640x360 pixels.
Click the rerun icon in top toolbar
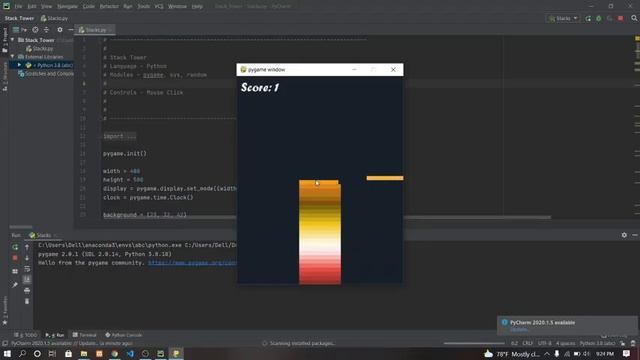pyautogui.click(x=588, y=18)
